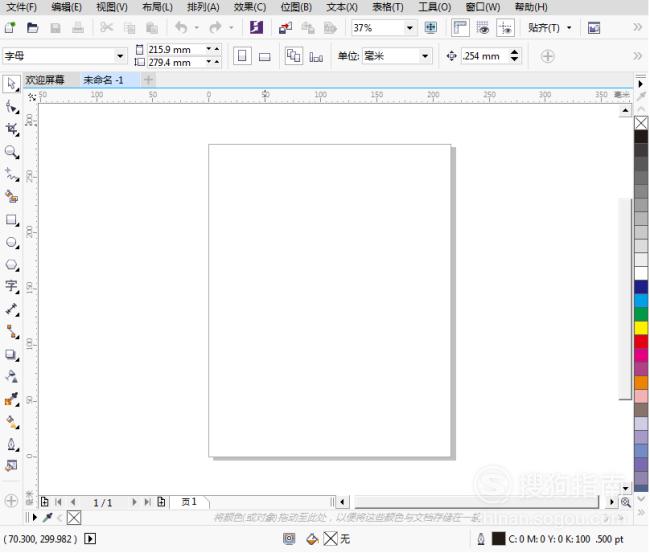
Task: Select the Pick tool
Action: tap(11, 84)
